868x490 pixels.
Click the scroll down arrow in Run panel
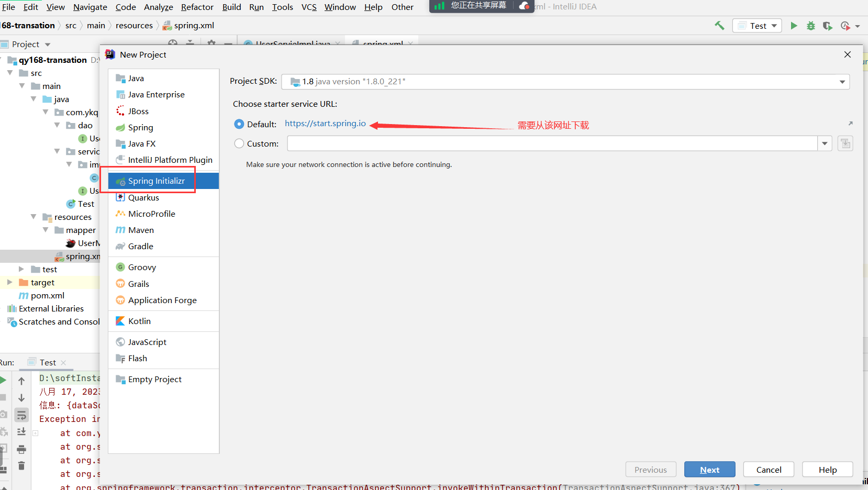(x=21, y=398)
